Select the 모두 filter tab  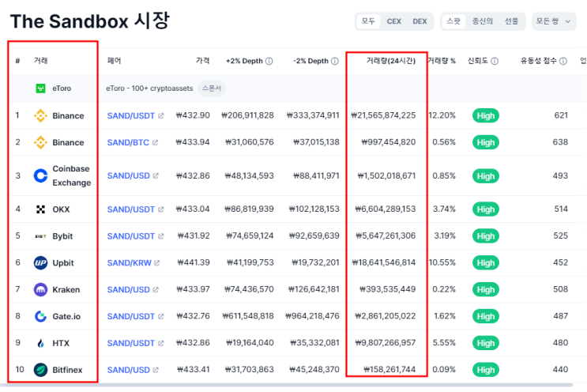[368, 21]
